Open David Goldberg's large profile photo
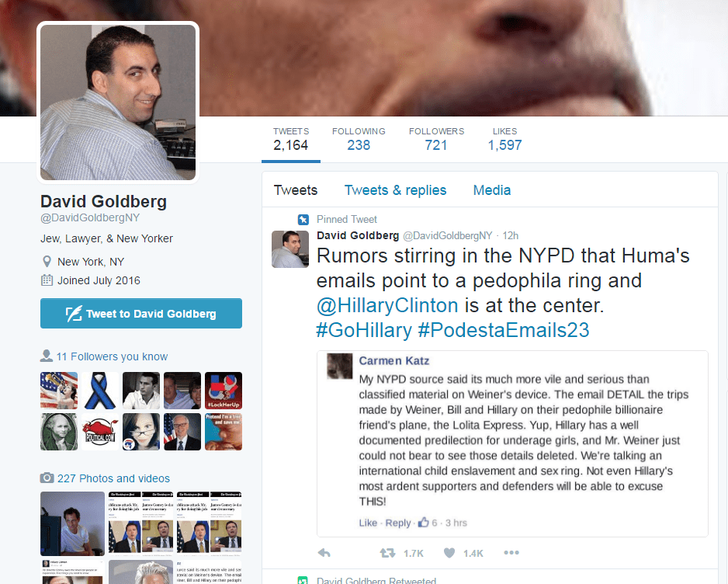Screen dimensions: 728x584 (x=118, y=103)
